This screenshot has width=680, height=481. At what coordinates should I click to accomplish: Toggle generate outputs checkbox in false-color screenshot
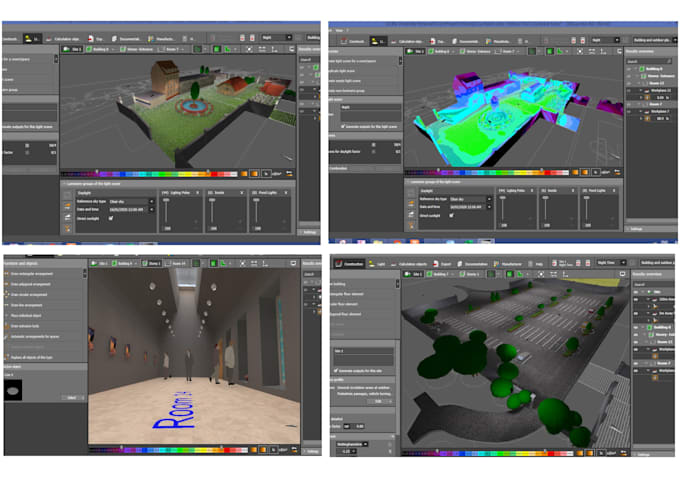tap(343, 126)
